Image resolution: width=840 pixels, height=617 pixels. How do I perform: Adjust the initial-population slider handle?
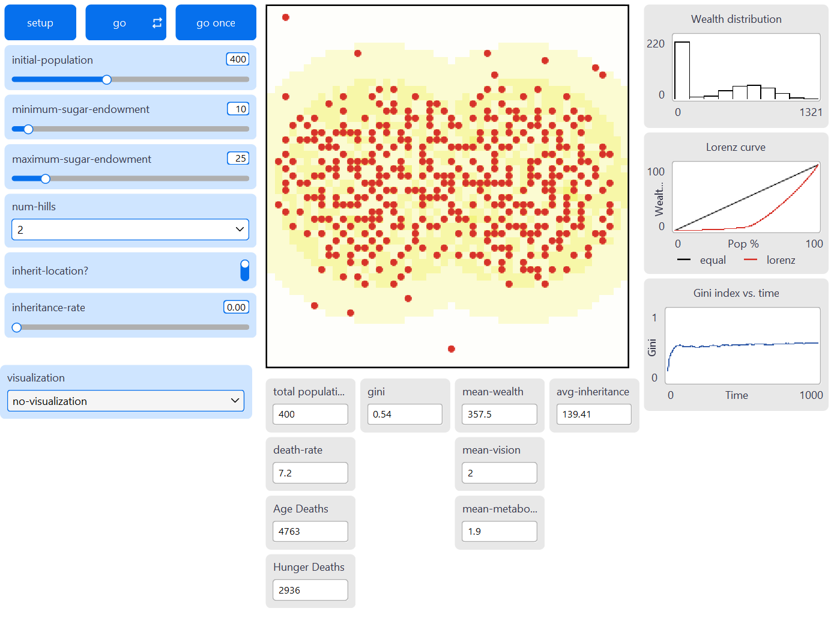coord(107,79)
